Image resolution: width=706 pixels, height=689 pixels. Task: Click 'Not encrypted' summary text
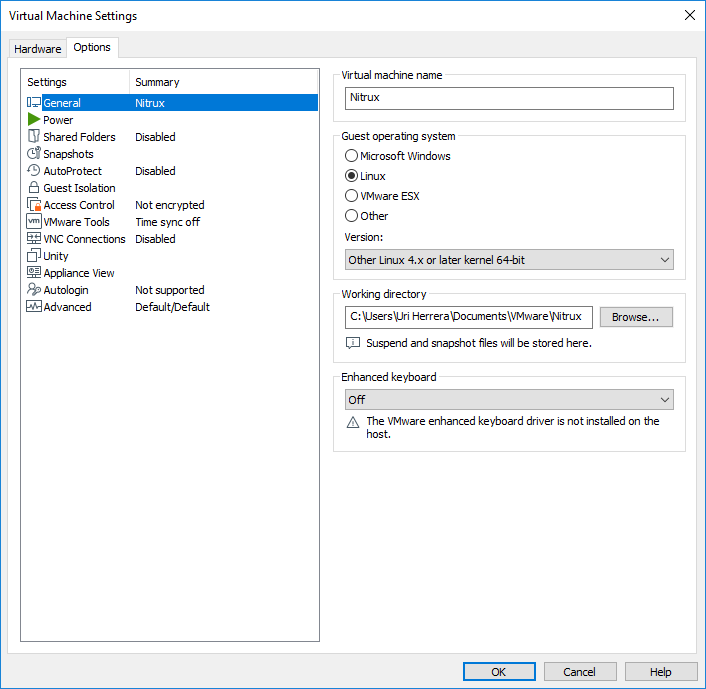coord(170,205)
